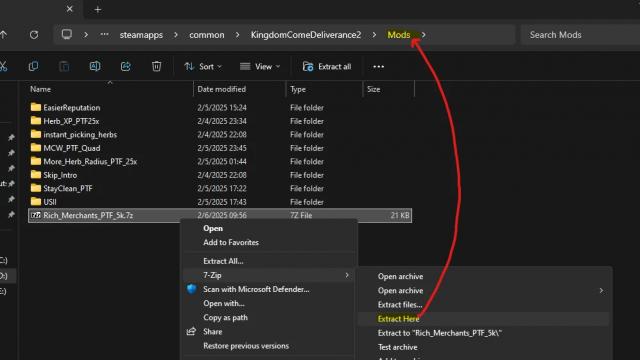Go to KingdomComeDeliverance2 breadcrumb
This screenshot has width=640, height=360.
[x=306, y=35]
